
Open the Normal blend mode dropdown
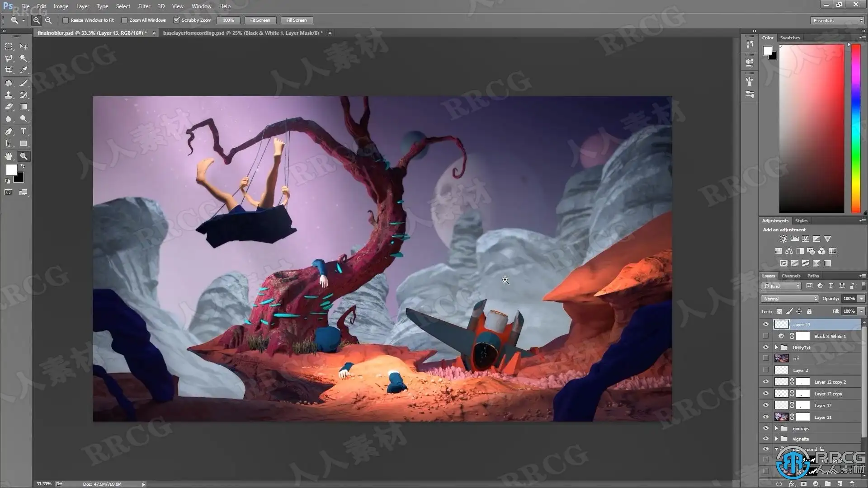pos(790,299)
